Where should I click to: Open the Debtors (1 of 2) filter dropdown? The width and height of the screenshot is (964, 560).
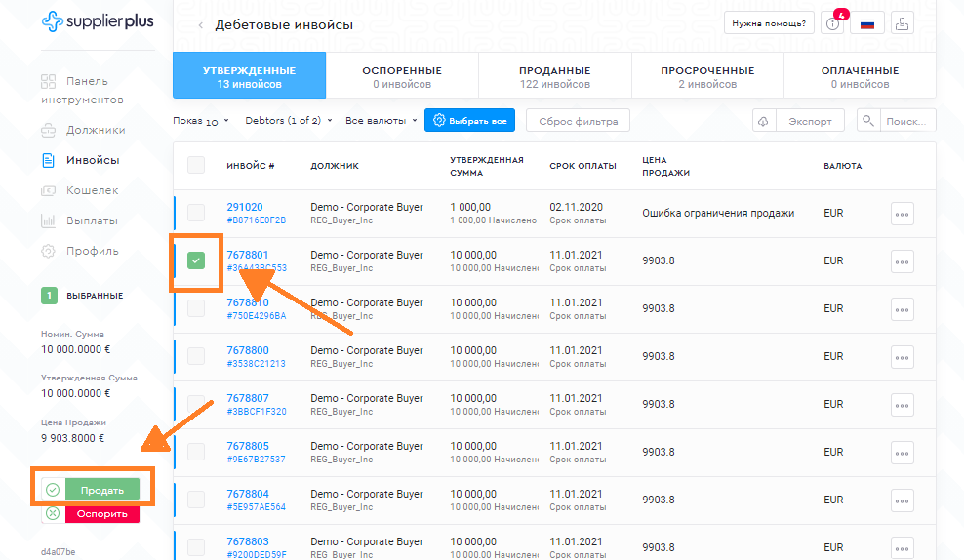pyautogui.click(x=289, y=121)
